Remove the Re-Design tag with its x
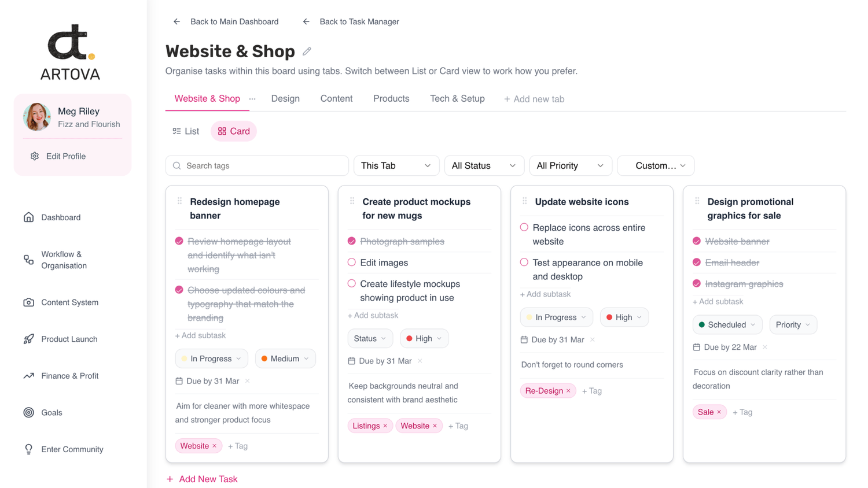868x488 pixels. 568,391
